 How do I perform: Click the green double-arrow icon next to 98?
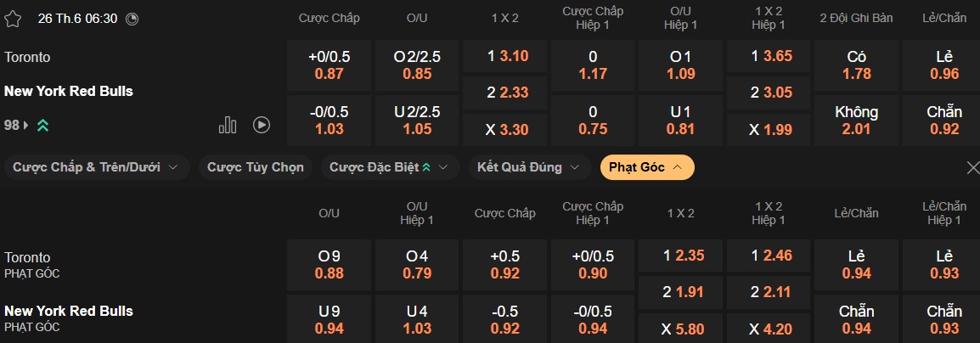click(x=42, y=125)
